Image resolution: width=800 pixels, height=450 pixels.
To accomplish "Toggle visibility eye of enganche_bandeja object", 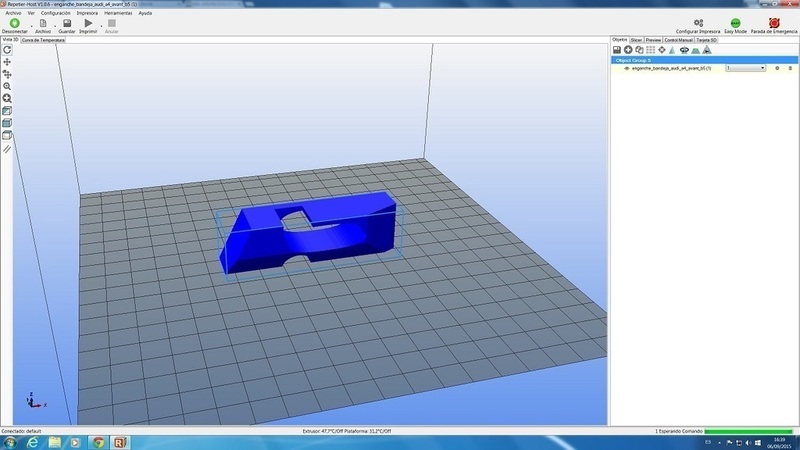I will point(626,68).
